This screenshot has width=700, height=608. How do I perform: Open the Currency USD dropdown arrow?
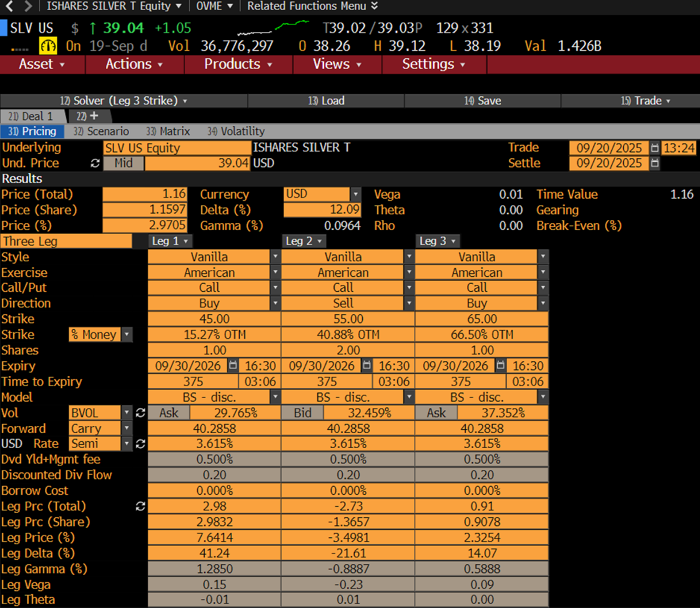tap(356, 194)
